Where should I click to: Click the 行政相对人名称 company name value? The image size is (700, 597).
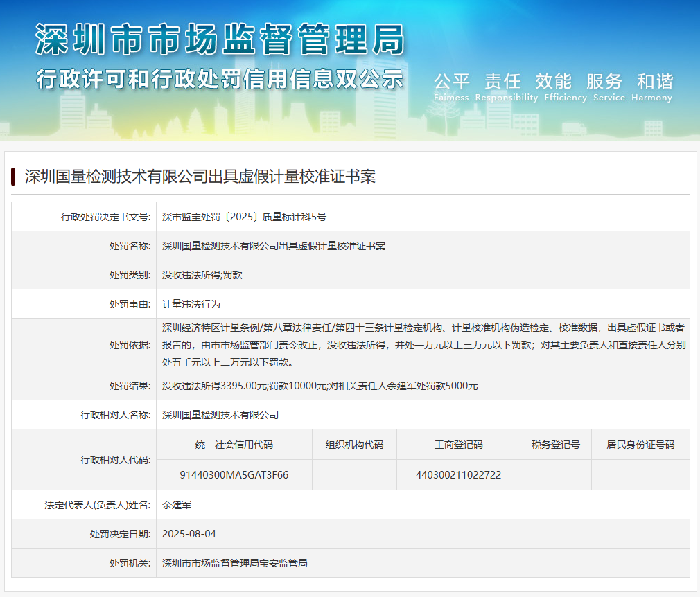(x=220, y=415)
